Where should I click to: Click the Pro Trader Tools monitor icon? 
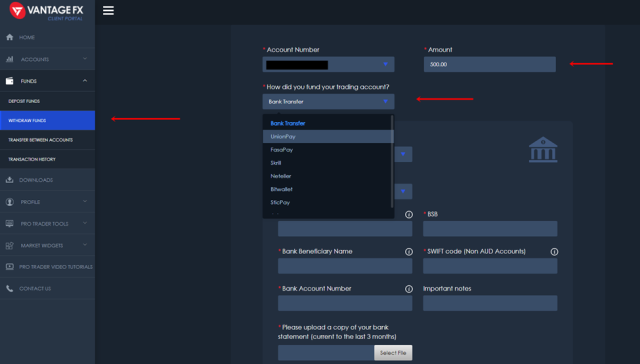10,224
